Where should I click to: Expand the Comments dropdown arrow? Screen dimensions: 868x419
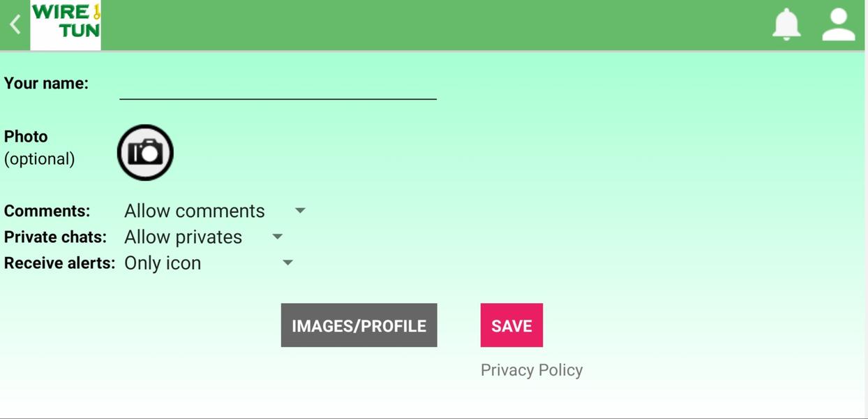click(300, 210)
